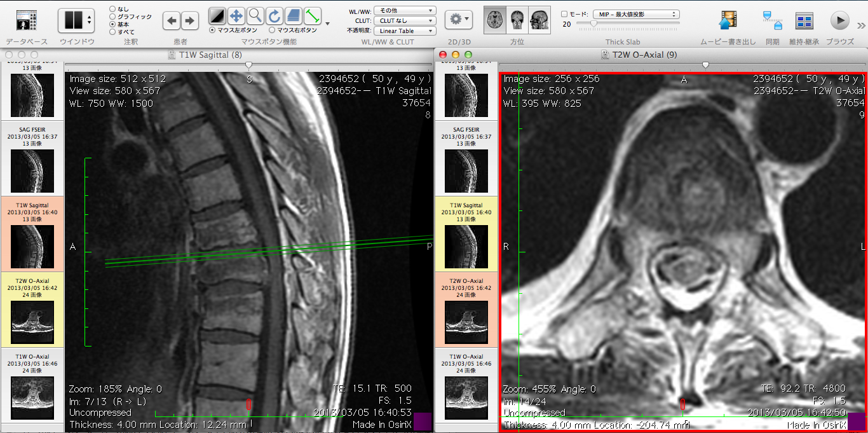Click the "WL: 395 WW: 825" overlay text
The height and width of the screenshot is (433, 868).
pyautogui.click(x=542, y=103)
